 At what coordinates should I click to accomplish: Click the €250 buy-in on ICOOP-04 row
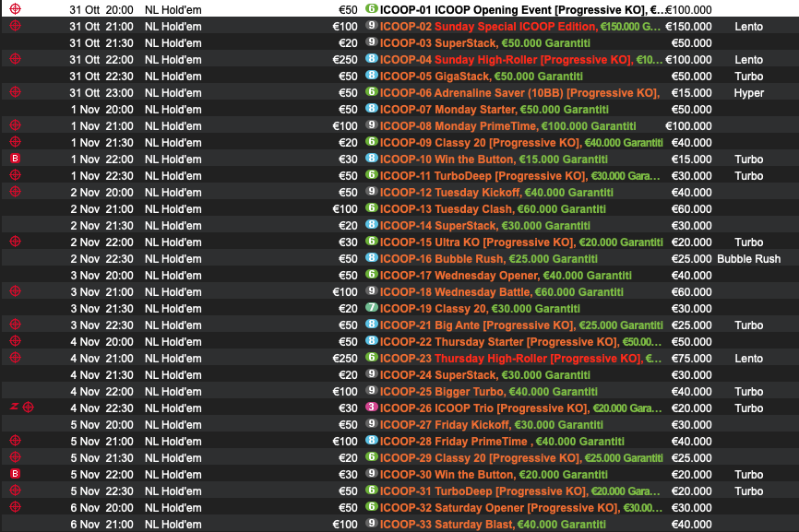[x=345, y=60]
